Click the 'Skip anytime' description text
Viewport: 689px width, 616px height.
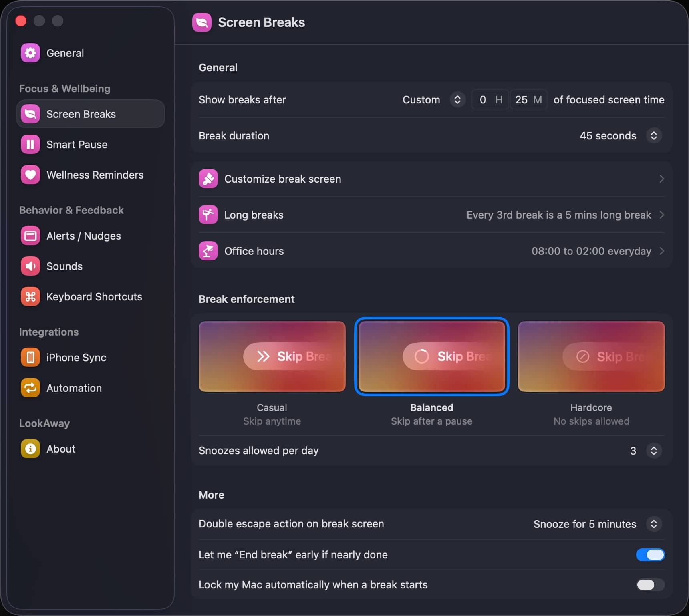click(x=272, y=421)
